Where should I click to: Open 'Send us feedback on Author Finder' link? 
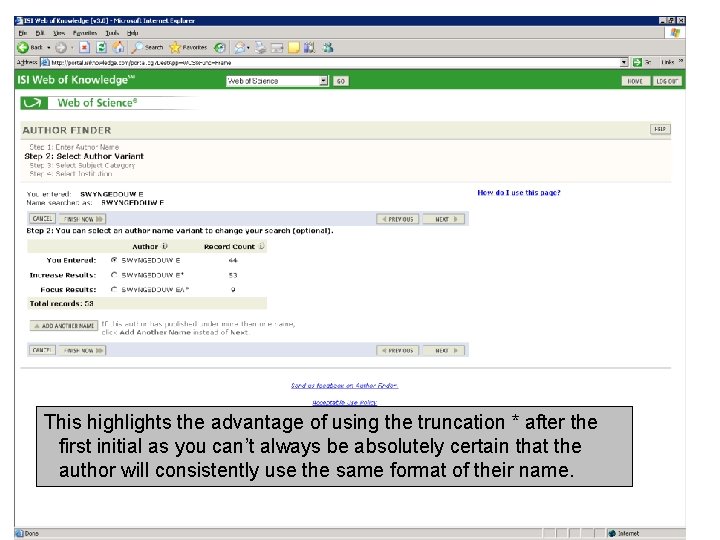(344, 385)
